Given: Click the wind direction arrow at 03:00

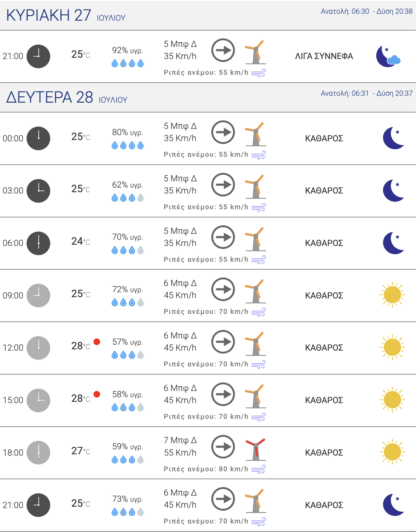Looking at the screenshot, I should point(223,185).
